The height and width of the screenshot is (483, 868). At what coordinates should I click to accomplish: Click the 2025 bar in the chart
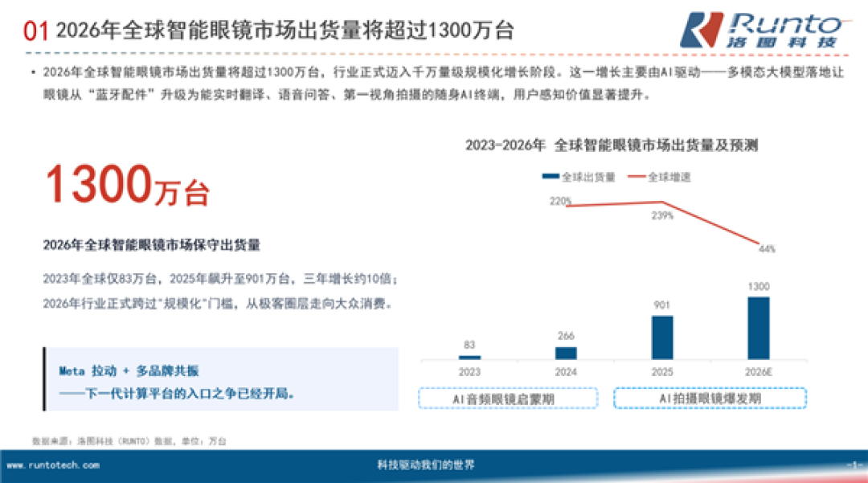pos(662,338)
